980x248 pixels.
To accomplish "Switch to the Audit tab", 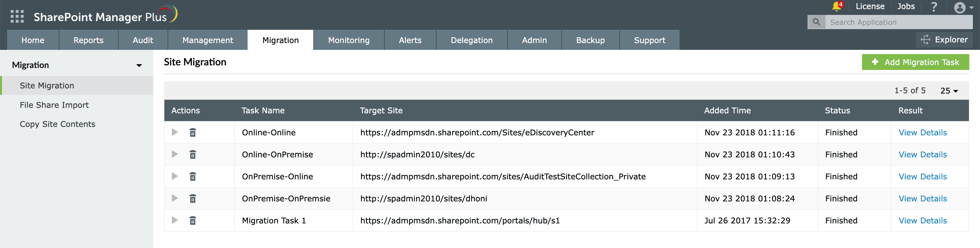I will pyautogui.click(x=143, y=40).
